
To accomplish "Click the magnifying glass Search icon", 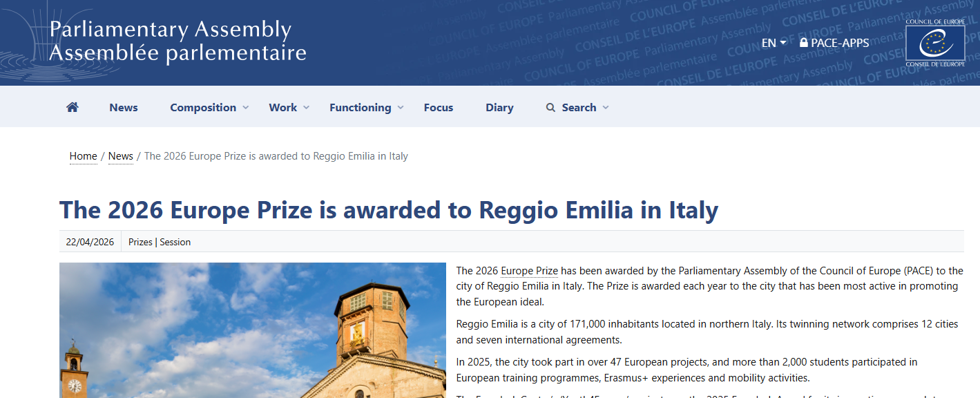I will 550,108.
